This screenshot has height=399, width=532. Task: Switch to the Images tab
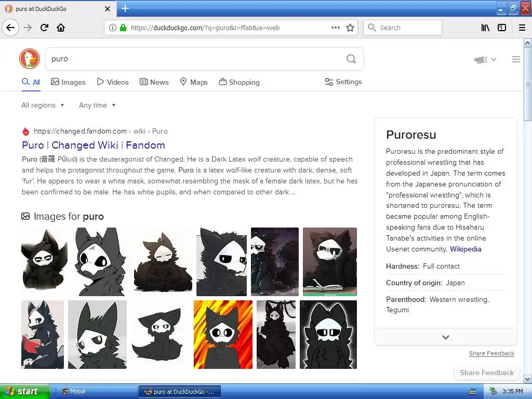pos(68,82)
